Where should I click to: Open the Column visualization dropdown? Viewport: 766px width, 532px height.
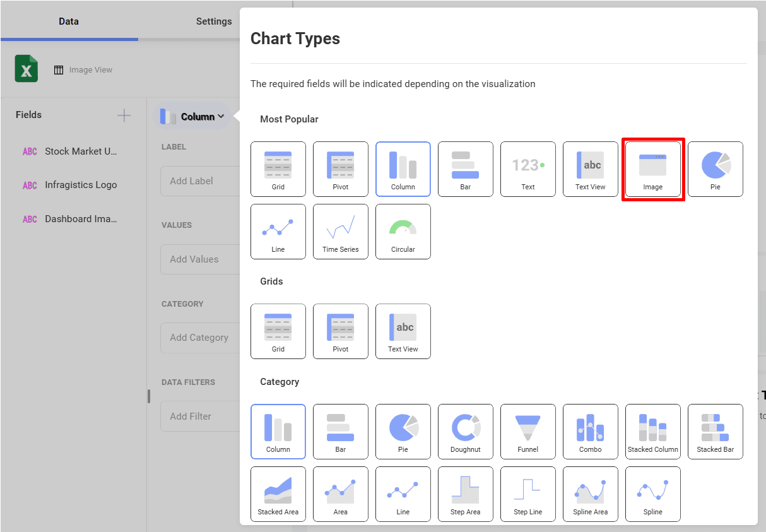tap(192, 116)
